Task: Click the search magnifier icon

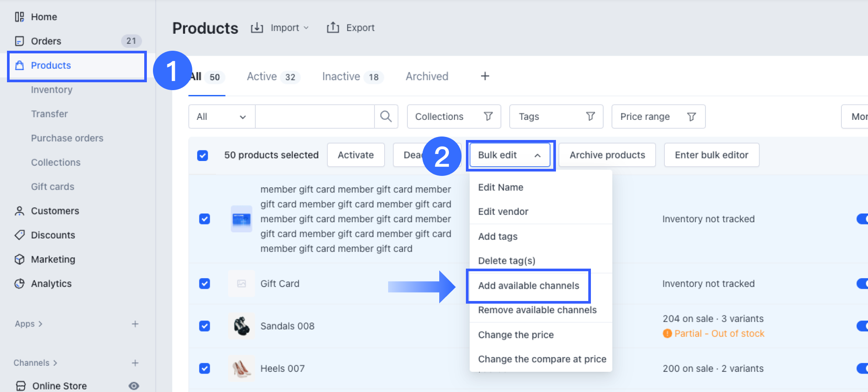Action: [x=386, y=116]
